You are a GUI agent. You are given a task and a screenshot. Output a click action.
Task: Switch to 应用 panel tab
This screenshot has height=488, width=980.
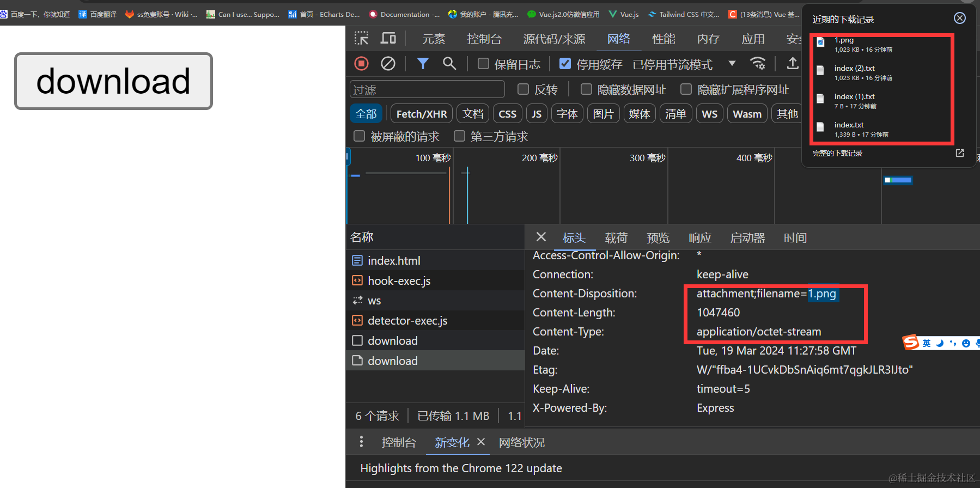(753, 39)
